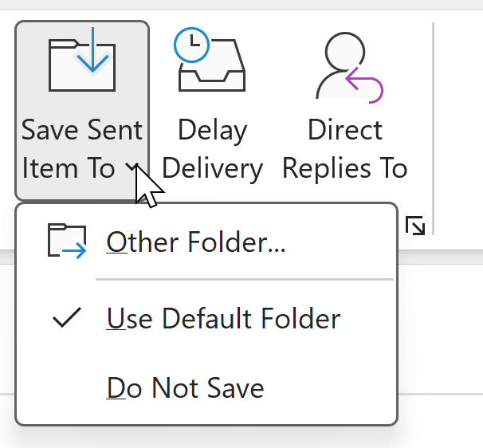Viewport: 483px width, 448px height.
Task: Click the Other Folder icon with blue arrow
Action: click(67, 242)
